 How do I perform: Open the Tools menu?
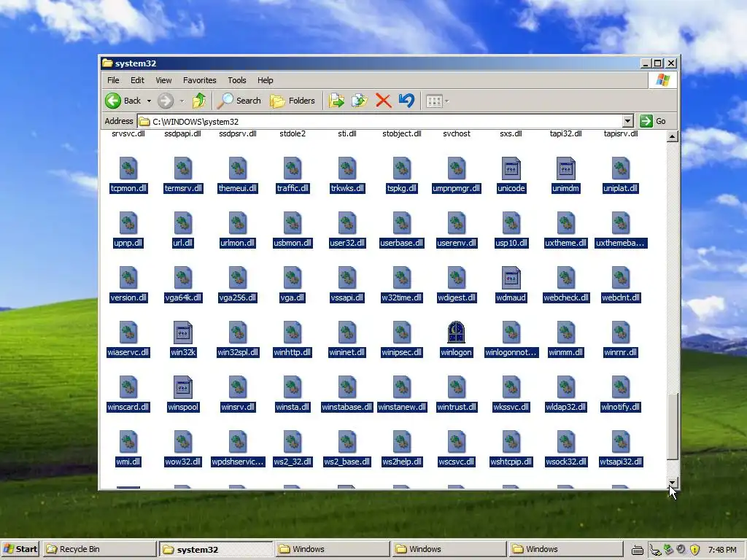(x=237, y=80)
